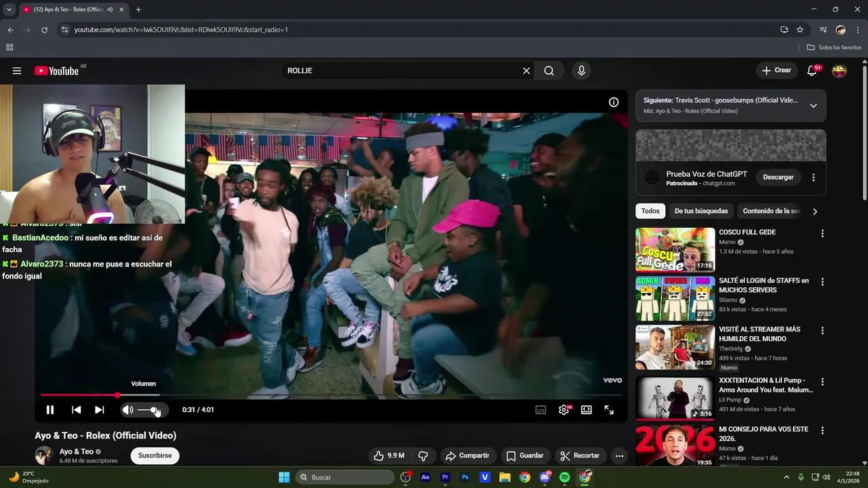Adjust the video volume slider

point(150,409)
